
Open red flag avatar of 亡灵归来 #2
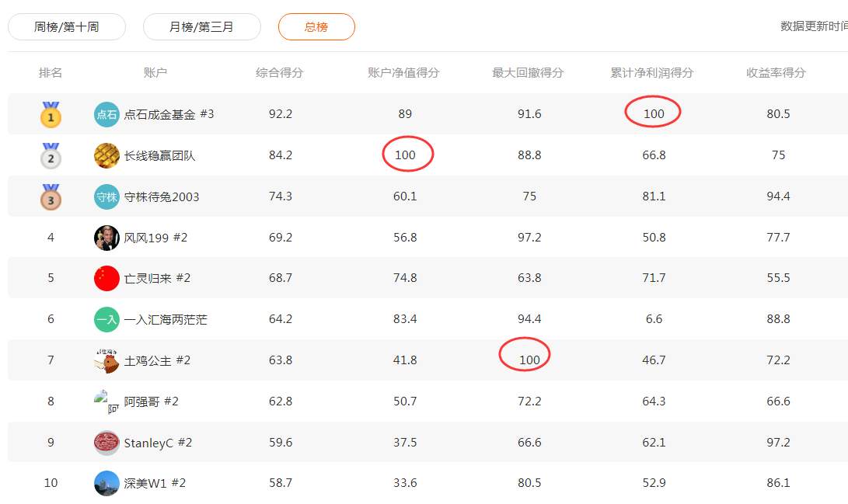click(106, 278)
